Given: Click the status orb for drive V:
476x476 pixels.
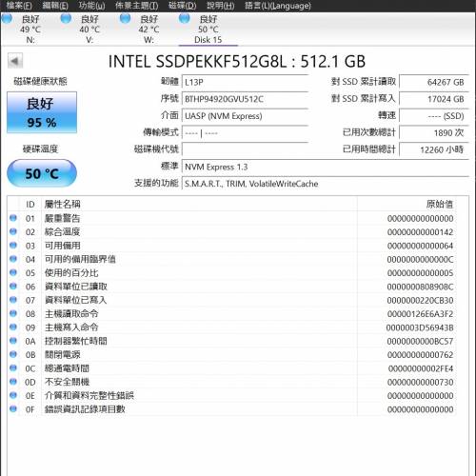Looking at the screenshot, I should pyautogui.click(x=66, y=19).
